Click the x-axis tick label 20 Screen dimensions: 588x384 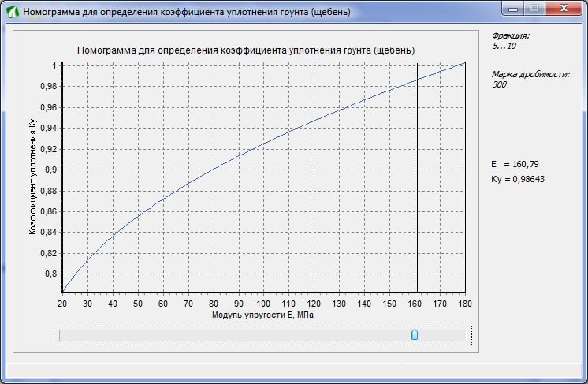coord(62,304)
